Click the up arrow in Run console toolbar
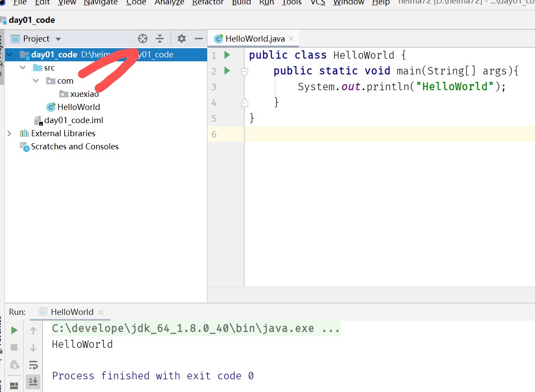Viewport: 535px width, 392px height. pyautogui.click(x=33, y=331)
